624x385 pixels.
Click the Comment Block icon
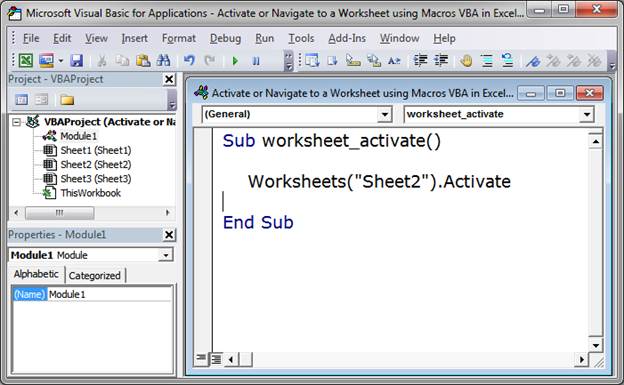pos(487,61)
